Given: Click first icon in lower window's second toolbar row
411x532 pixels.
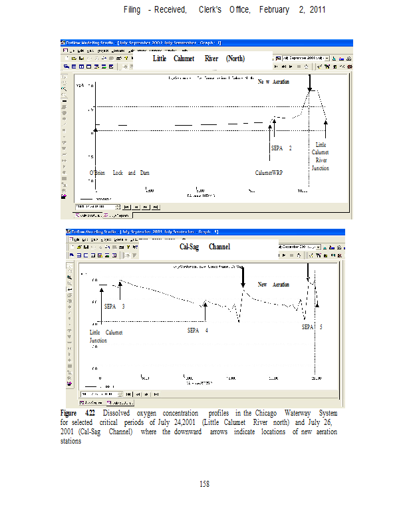Looking at the screenshot, I should click(70, 255).
